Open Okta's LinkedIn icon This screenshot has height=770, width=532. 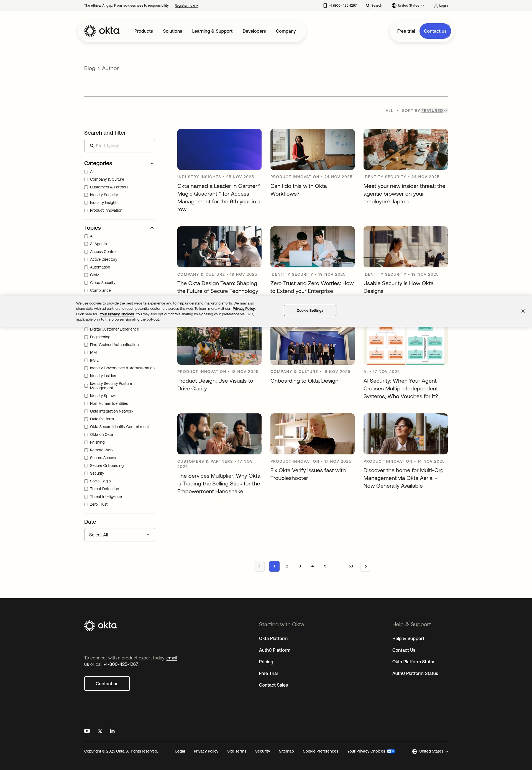coord(112,731)
